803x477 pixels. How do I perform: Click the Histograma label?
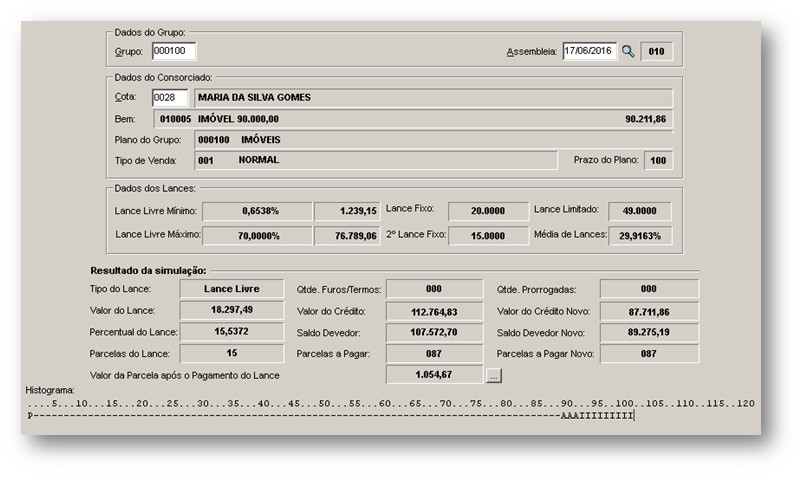click(x=50, y=390)
